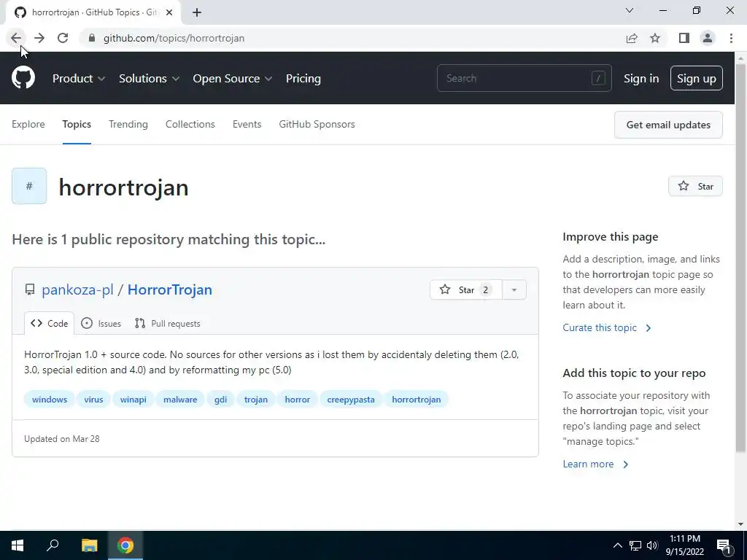Open the Chrome three-dot menu

coord(731,38)
